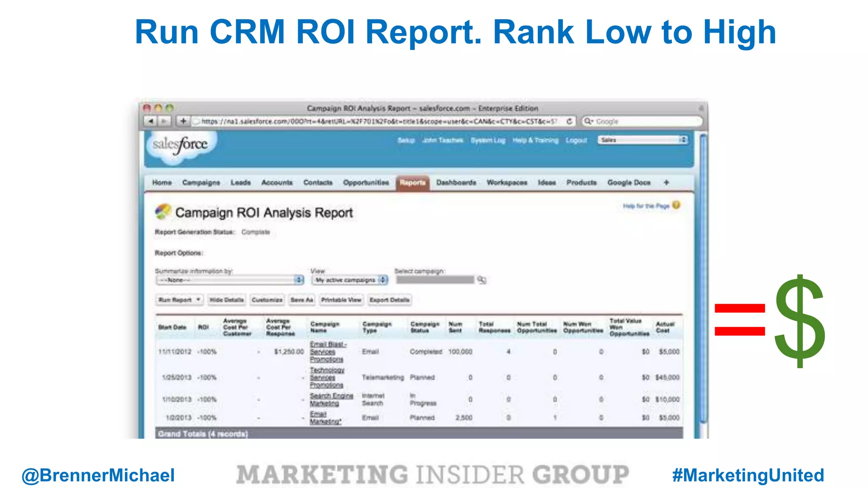Reload the page with refresh icon
Viewport: 868px width, 488px height.
(x=569, y=121)
